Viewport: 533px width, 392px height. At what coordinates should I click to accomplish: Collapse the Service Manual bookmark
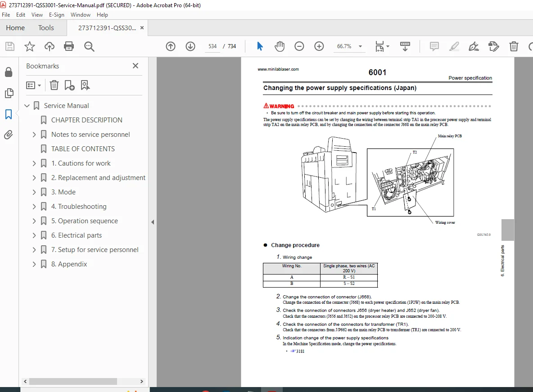[27, 106]
